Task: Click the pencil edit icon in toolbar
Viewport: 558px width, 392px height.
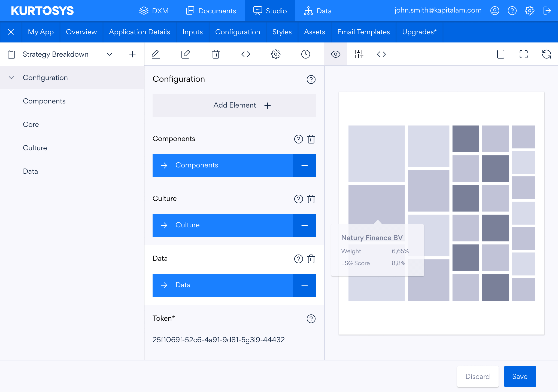Action: pyautogui.click(x=156, y=54)
